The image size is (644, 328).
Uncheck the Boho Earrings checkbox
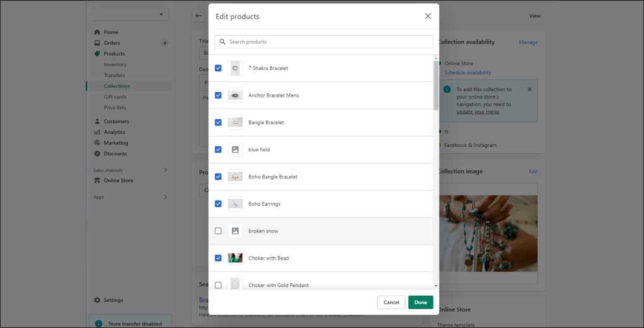click(x=218, y=204)
